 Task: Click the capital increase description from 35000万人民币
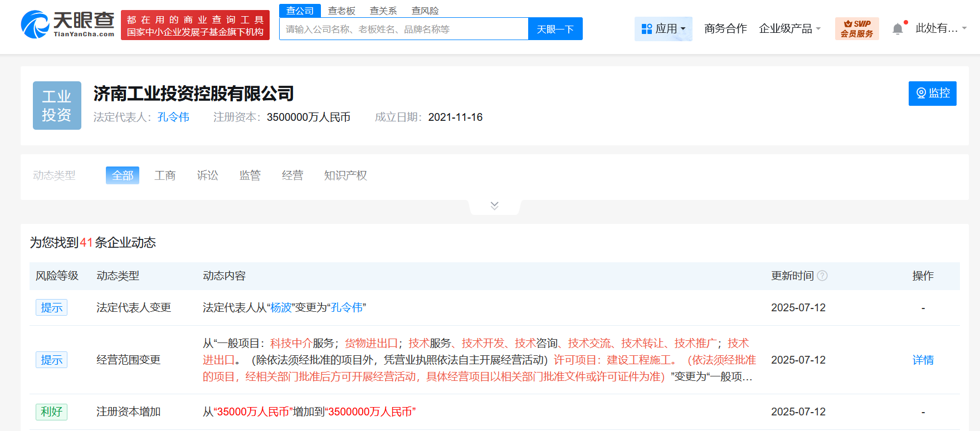click(x=309, y=412)
